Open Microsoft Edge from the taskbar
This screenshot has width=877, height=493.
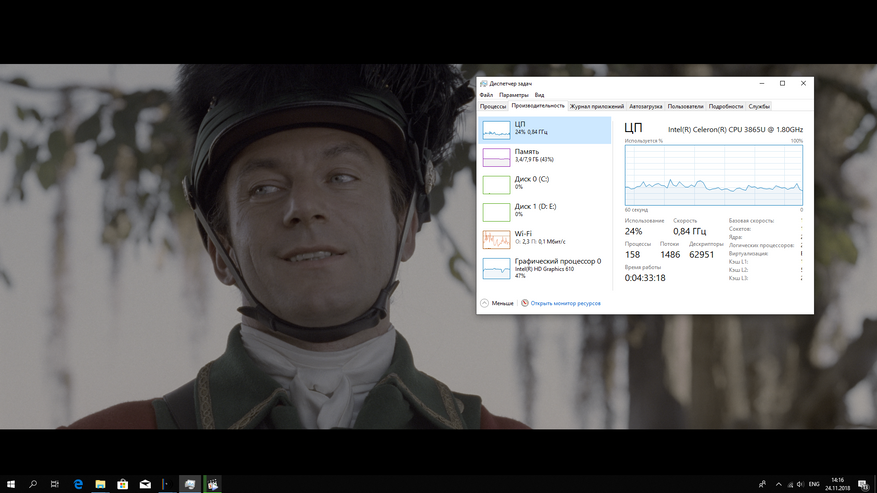(x=78, y=484)
